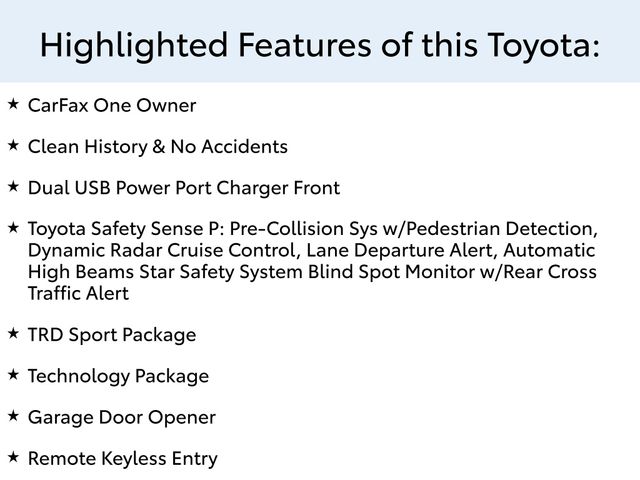Click the Dual USB Power Port Charger Front text
Screen dimensions: 640x480
pyautogui.click(x=184, y=188)
